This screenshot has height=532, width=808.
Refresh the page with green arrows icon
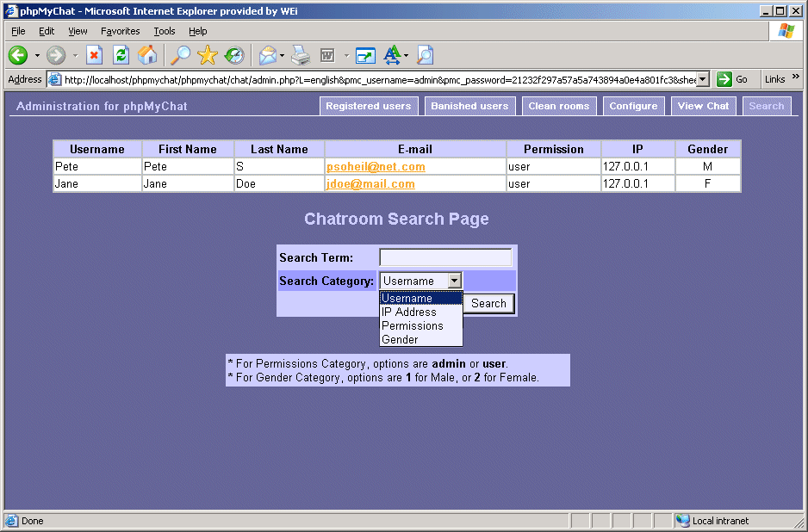coord(121,55)
